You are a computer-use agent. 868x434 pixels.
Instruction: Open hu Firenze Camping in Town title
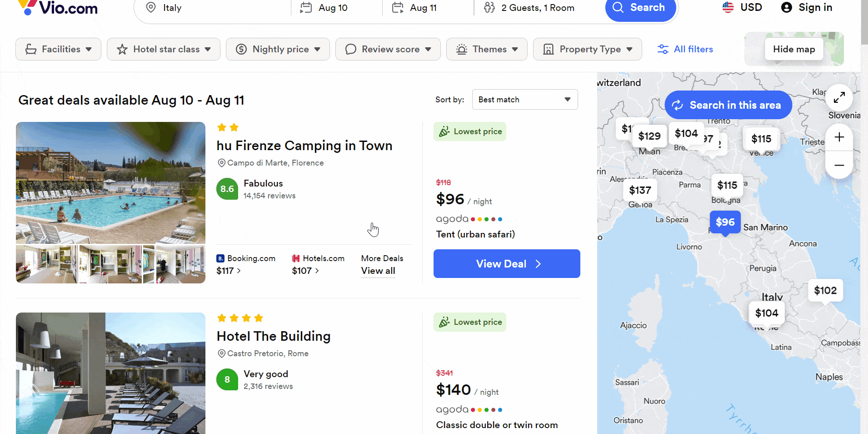click(x=304, y=146)
